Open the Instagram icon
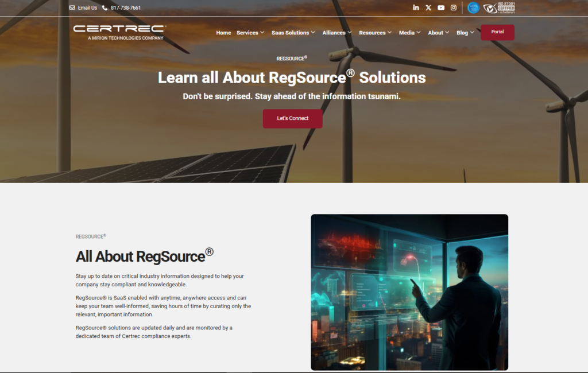588x373 pixels. click(x=454, y=7)
